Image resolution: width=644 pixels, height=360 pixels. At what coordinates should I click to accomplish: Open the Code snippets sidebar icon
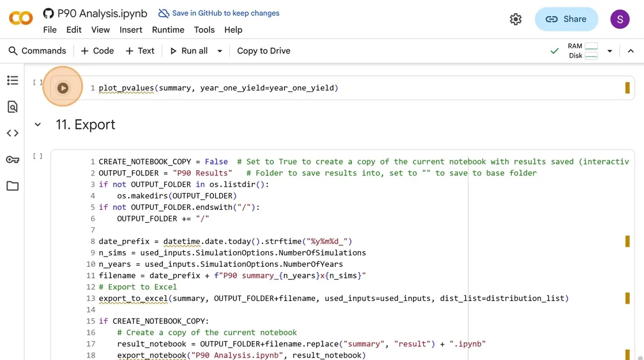13,133
